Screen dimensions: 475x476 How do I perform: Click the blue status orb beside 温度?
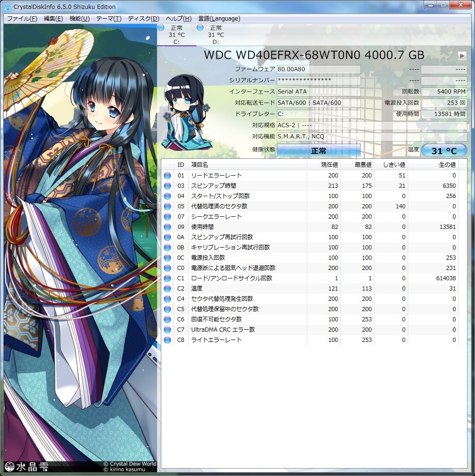tap(168, 288)
